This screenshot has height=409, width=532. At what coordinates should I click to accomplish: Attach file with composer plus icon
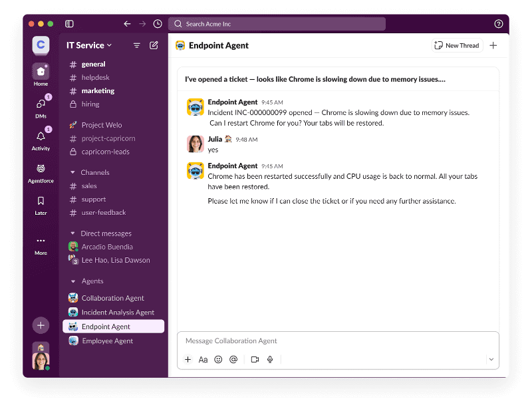tap(188, 359)
